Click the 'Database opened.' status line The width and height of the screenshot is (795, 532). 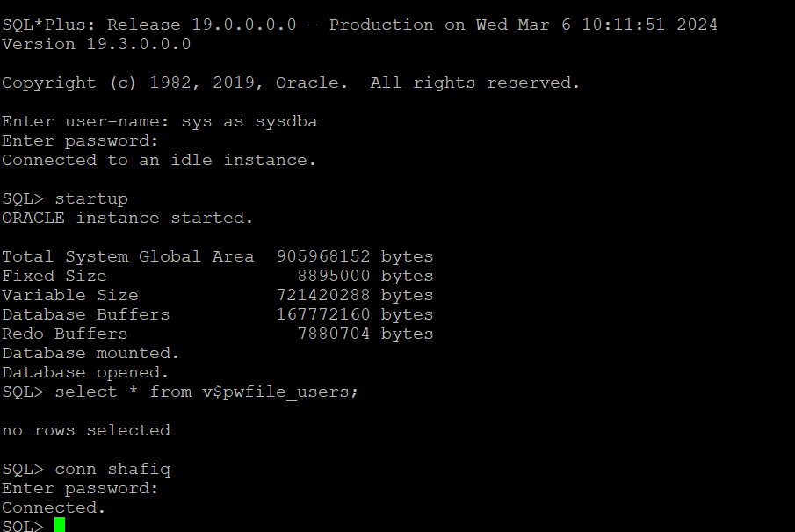tap(85, 372)
